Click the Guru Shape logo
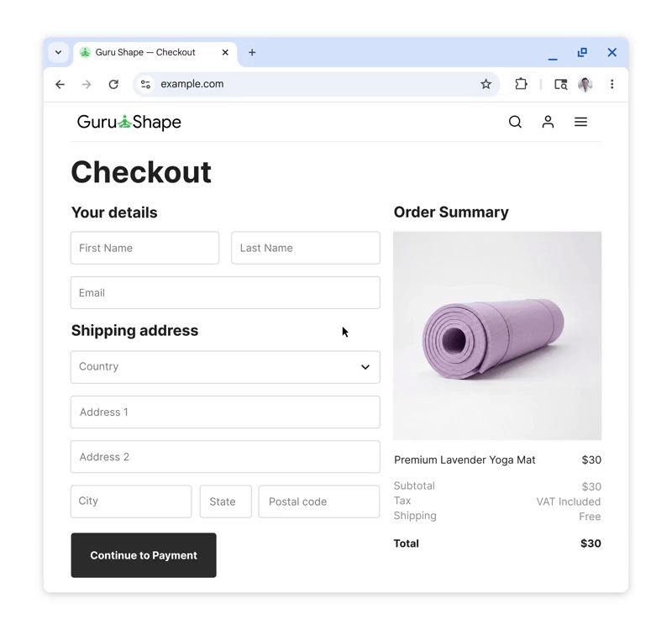This screenshot has width=672, height=630. coord(129,122)
